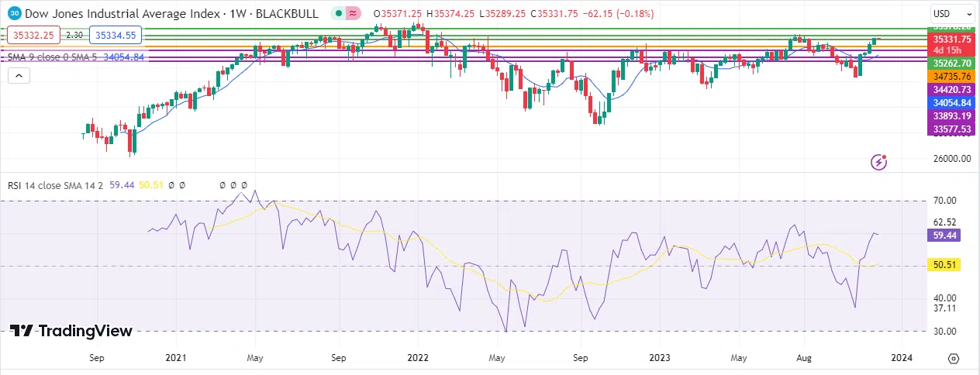Image resolution: width=980 pixels, height=375 pixels.
Task: Click the green market status dot
Action: click(x=337, y=14)
